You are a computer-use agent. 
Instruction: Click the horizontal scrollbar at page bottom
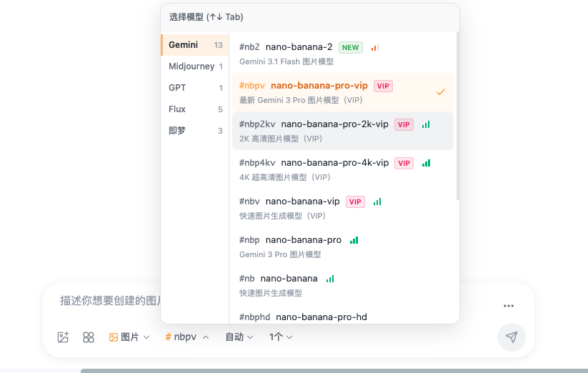(x=334, y=371)
